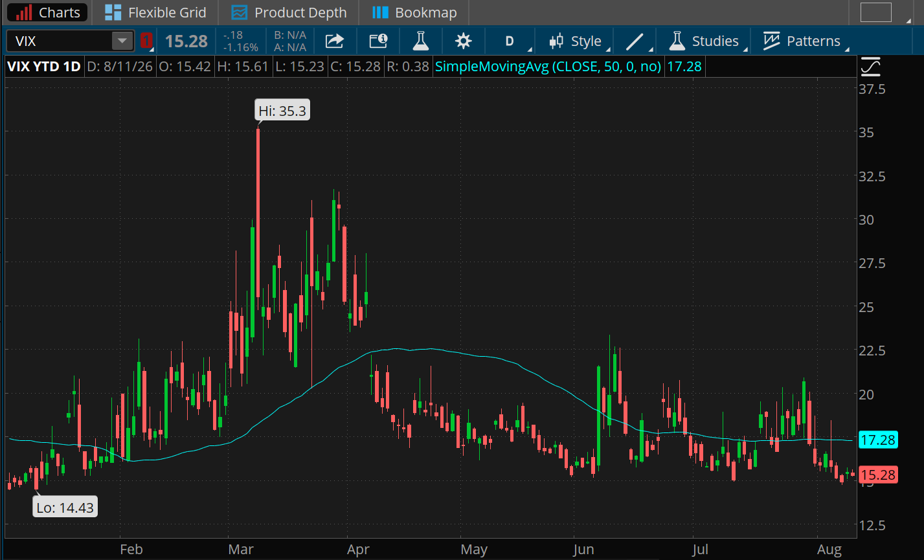Click the -1.16% change value

point(240,47)
